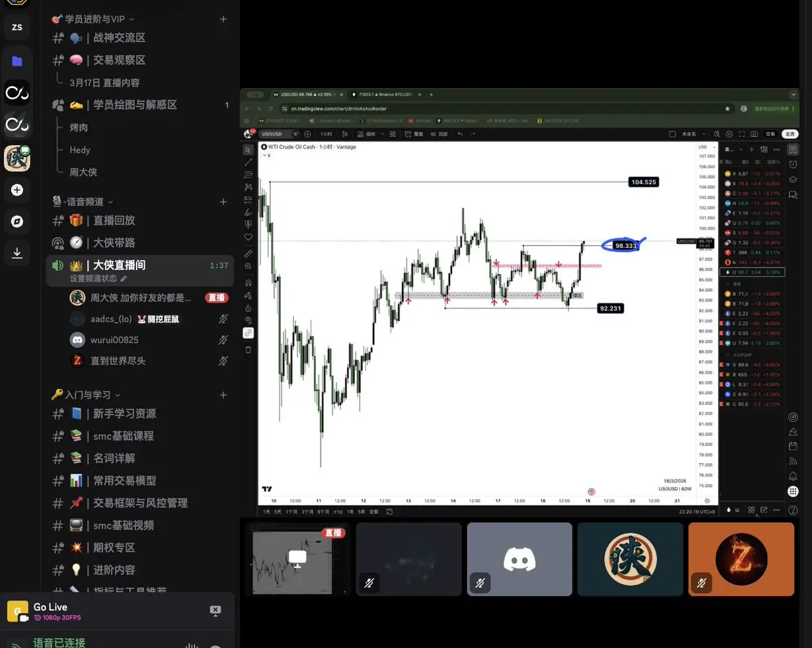Open chart settings gear at top bar

729,134
